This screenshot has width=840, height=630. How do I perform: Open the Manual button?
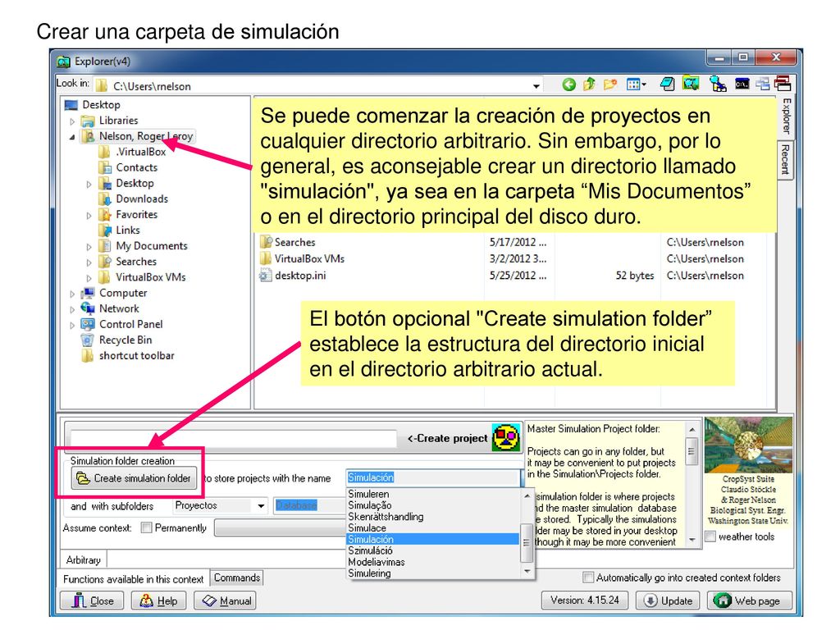pyautogui.click(x=224, y=600)
